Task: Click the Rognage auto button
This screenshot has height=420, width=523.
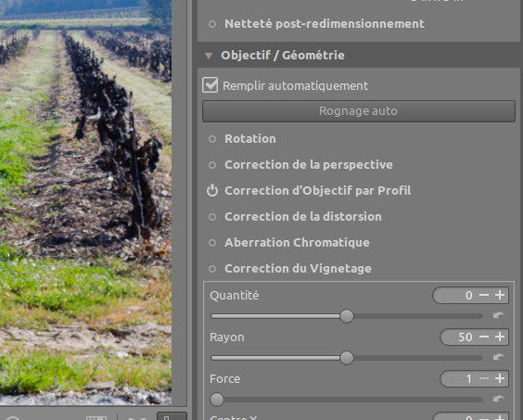Action: click(x=359, y=111)
